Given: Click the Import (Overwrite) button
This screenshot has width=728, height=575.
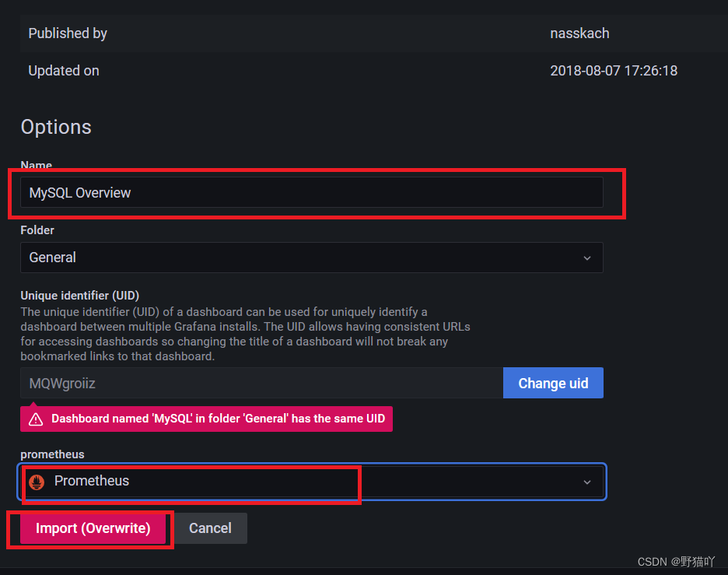Looking at the screenshot, I should [93, 528].
